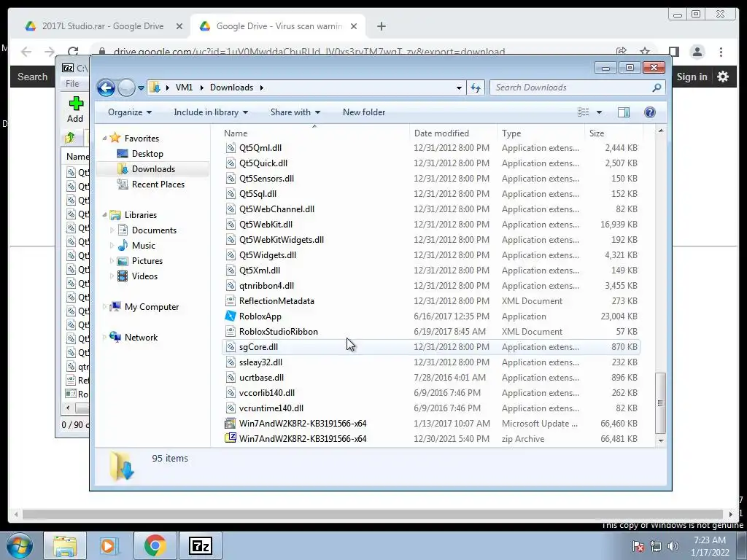Open the view options dropdown arrow
Screen dimensions: 747x560
point(600,112)
